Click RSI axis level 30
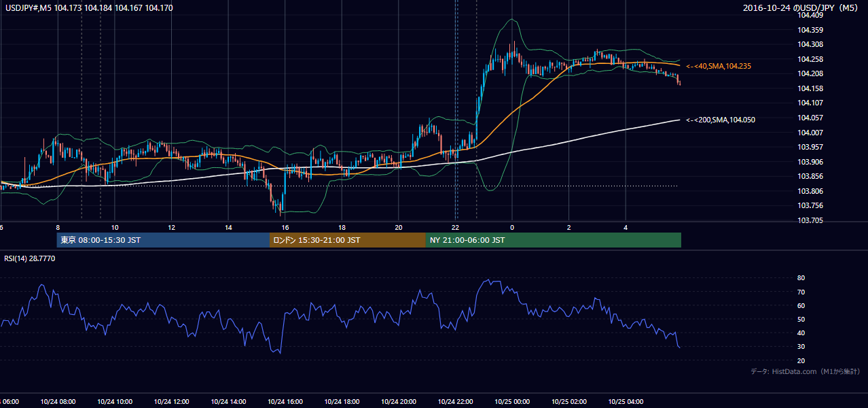This screenshot has height=408, width=868. [801, 346]
